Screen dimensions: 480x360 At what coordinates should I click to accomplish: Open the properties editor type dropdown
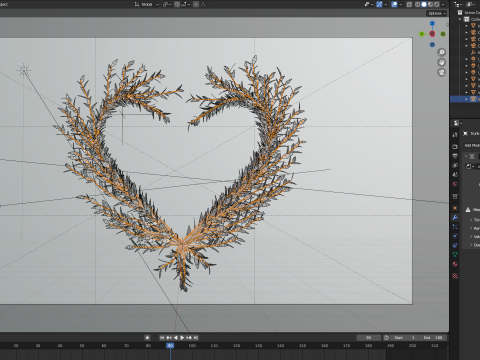click(457, 123)
